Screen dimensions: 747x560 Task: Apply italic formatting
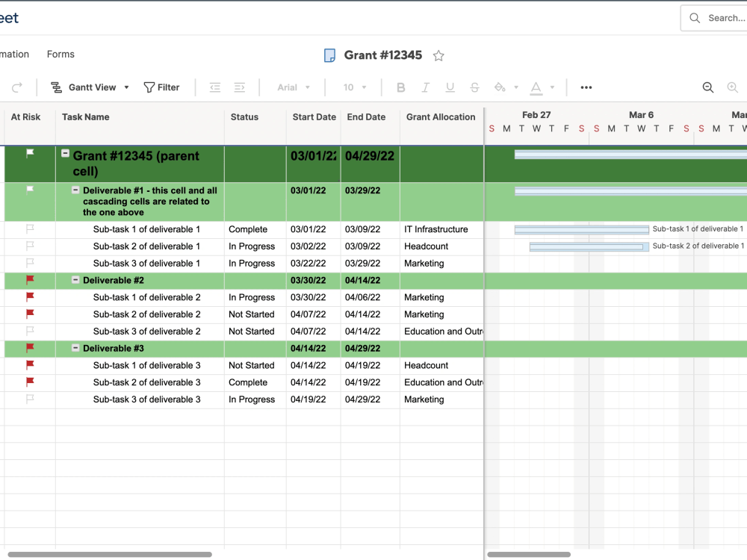pos(426,87)
